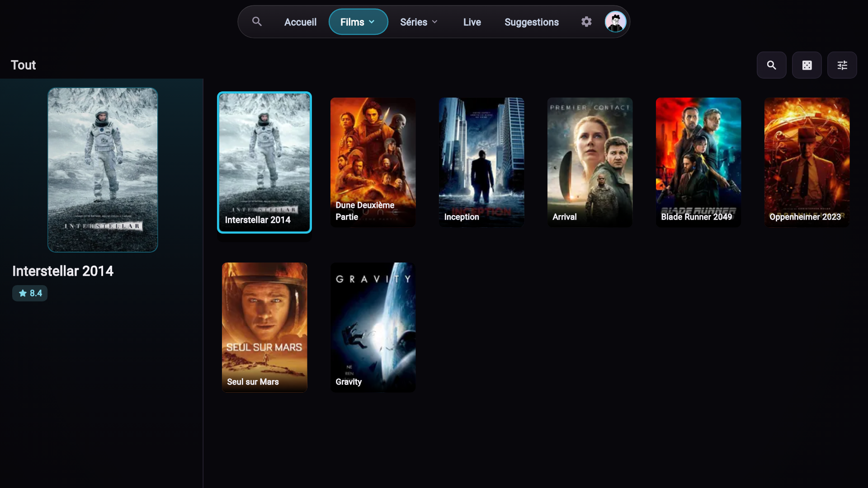
Task: Open the filter and sort options button
Action: 842,65
